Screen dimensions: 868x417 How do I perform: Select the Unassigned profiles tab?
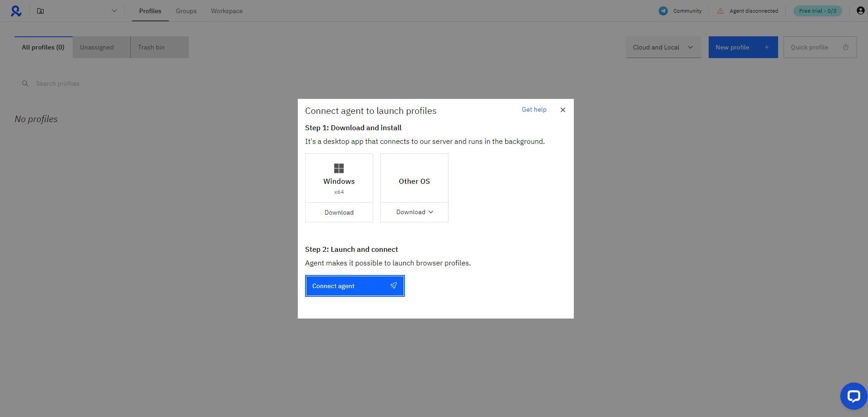(97, 47)
